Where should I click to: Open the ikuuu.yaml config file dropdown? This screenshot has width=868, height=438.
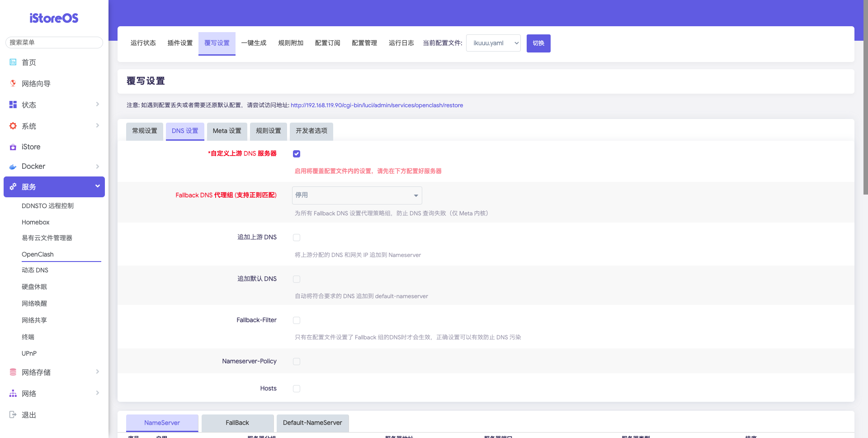click(493, 43)
